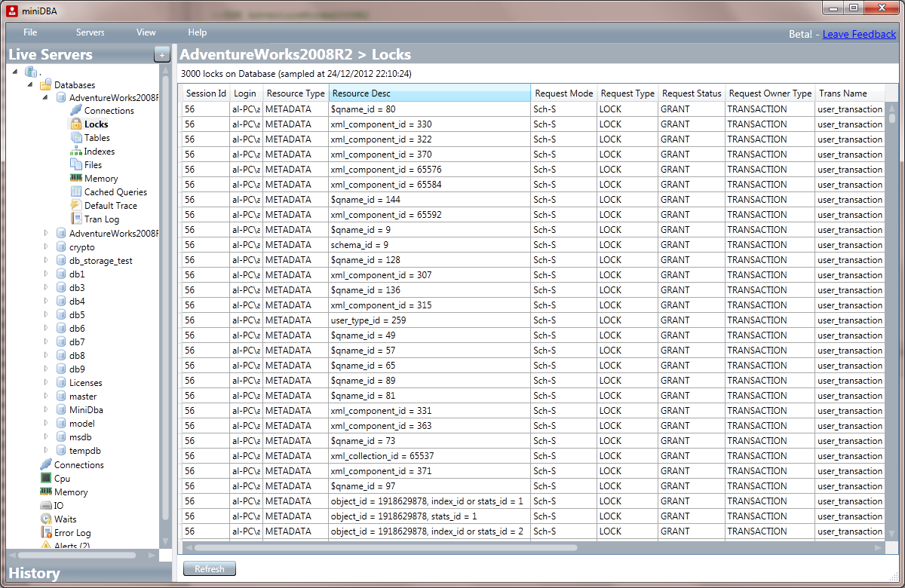Click the locks grid vertical scrollbar thumb
Image resolution: width=905 pixels, height=588 pixels.
[892, 118]
